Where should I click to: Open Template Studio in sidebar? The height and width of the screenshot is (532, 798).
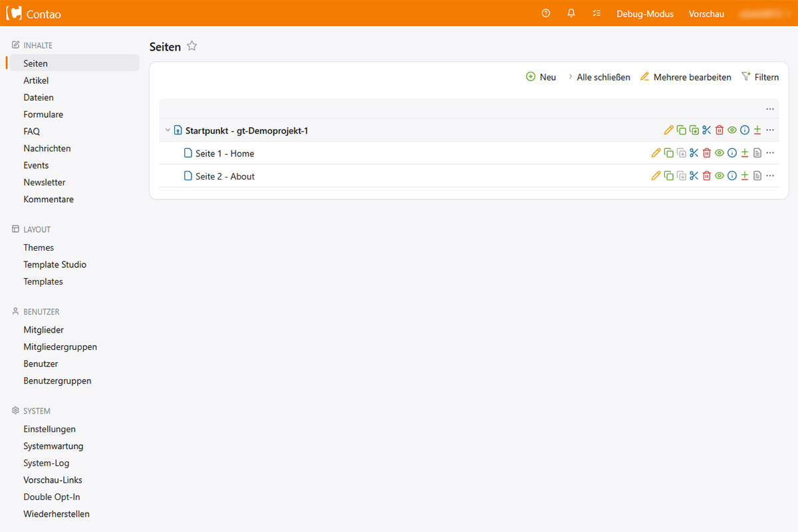pos(55,265)
